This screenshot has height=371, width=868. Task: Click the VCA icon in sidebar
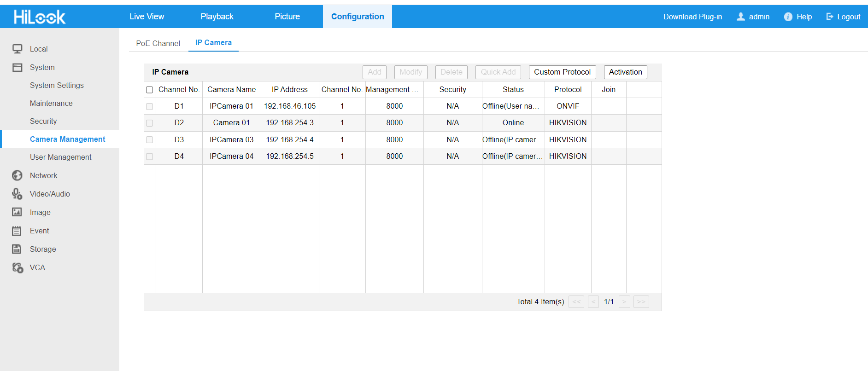point(18,267)
